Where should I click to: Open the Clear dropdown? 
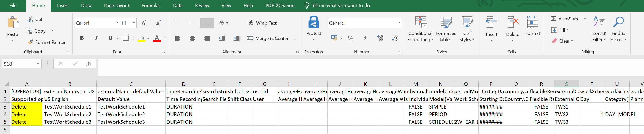(562, 41)
